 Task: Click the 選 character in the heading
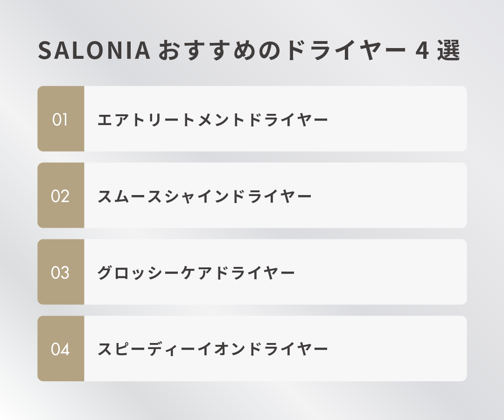point(449,51)
